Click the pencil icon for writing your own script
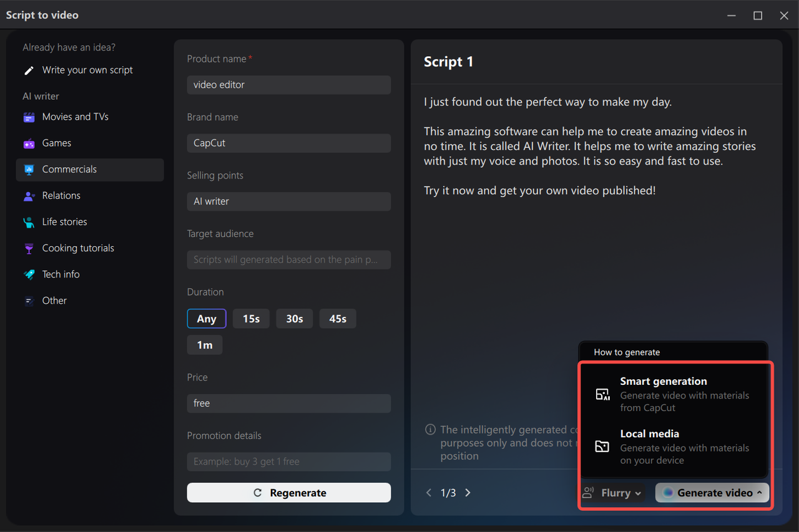Screen dimensions: 799x532 (x=29, y=70)
